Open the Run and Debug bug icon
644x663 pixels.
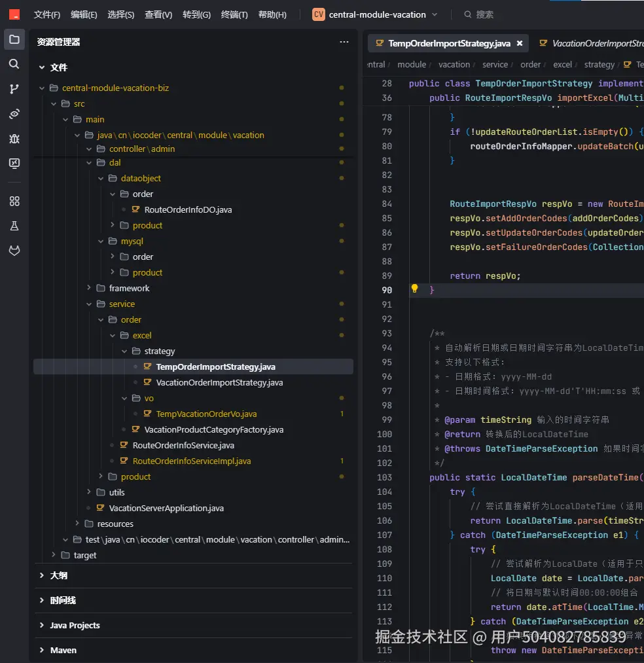click(14, 139)
